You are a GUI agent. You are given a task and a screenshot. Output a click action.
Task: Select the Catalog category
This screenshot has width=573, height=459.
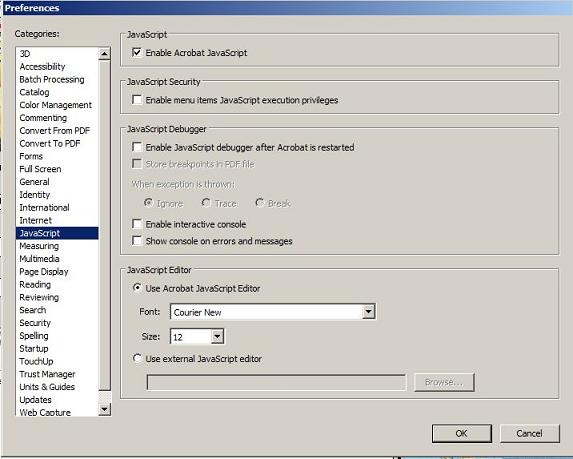57,92
